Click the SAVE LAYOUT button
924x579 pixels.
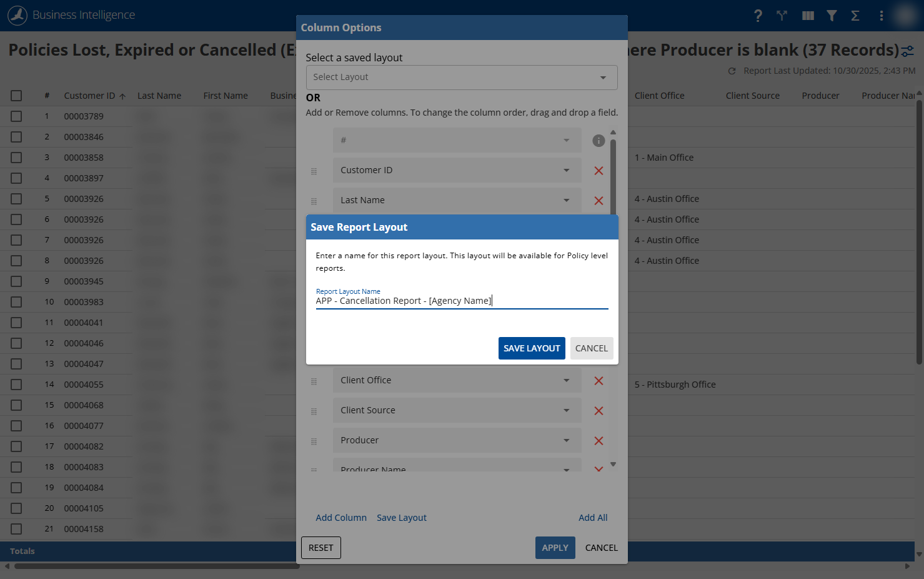pos(532,348)
